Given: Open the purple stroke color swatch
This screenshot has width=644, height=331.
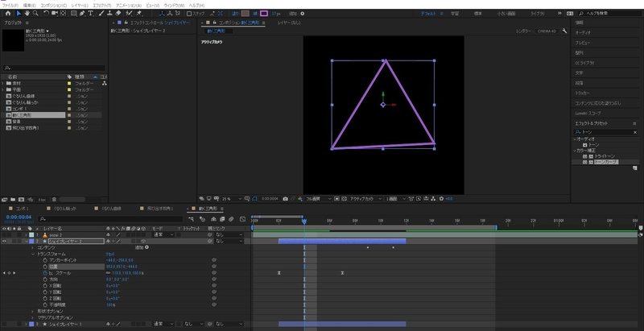Looking at the screenshot, I should (264, 13).
